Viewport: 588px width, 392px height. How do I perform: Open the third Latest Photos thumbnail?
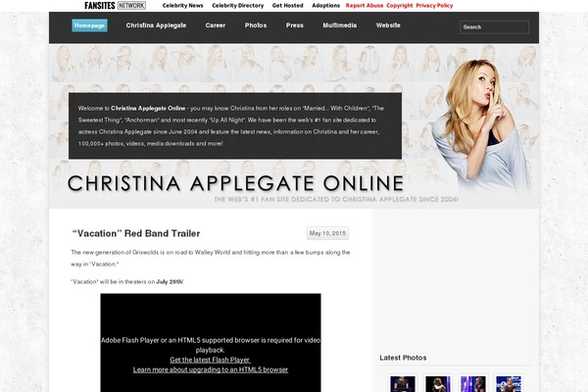473,384
